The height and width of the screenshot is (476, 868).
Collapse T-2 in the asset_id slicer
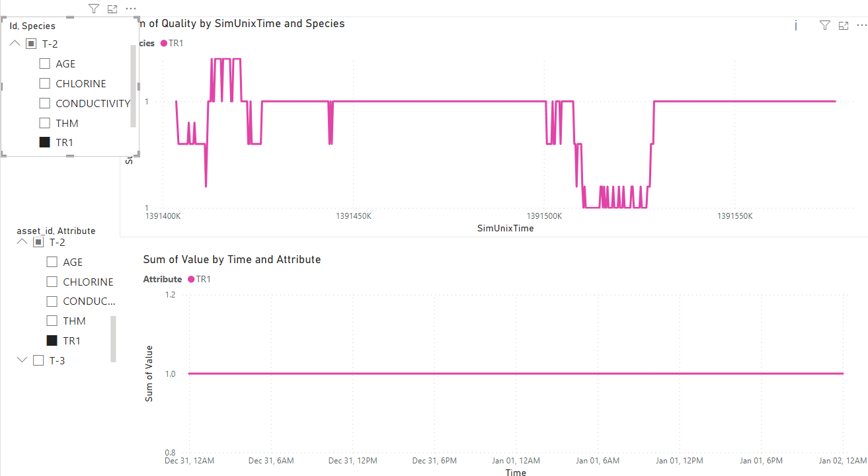click(x=22, y=242)
